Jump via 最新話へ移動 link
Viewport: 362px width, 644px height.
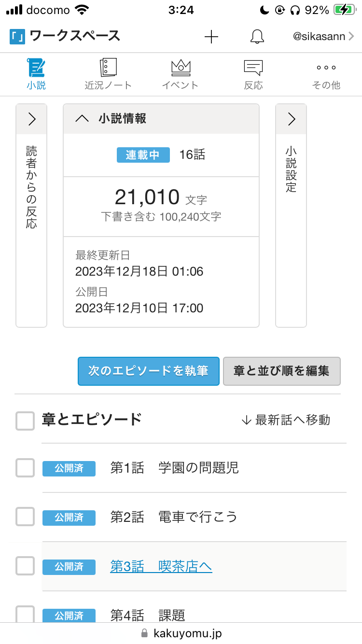click(x=286, y=420)
